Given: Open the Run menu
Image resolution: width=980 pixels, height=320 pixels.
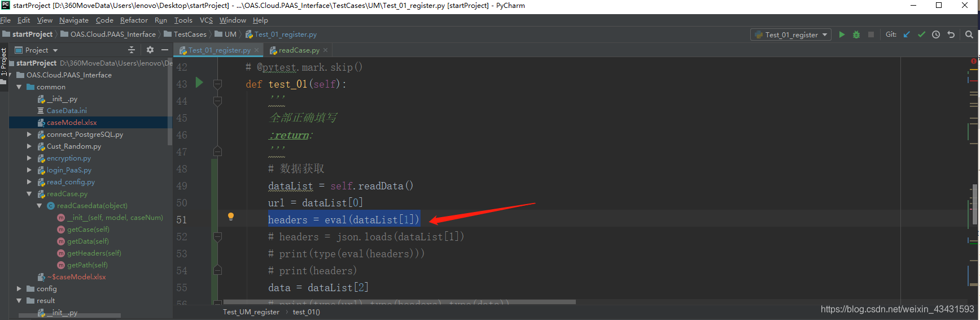Looking at the screenshot, I should 161,20.
